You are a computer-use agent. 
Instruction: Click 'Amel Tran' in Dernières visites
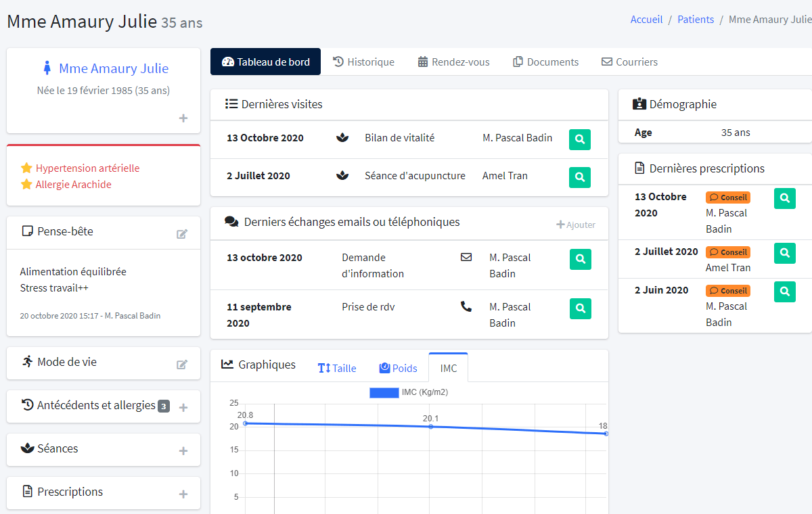point(505,176)
